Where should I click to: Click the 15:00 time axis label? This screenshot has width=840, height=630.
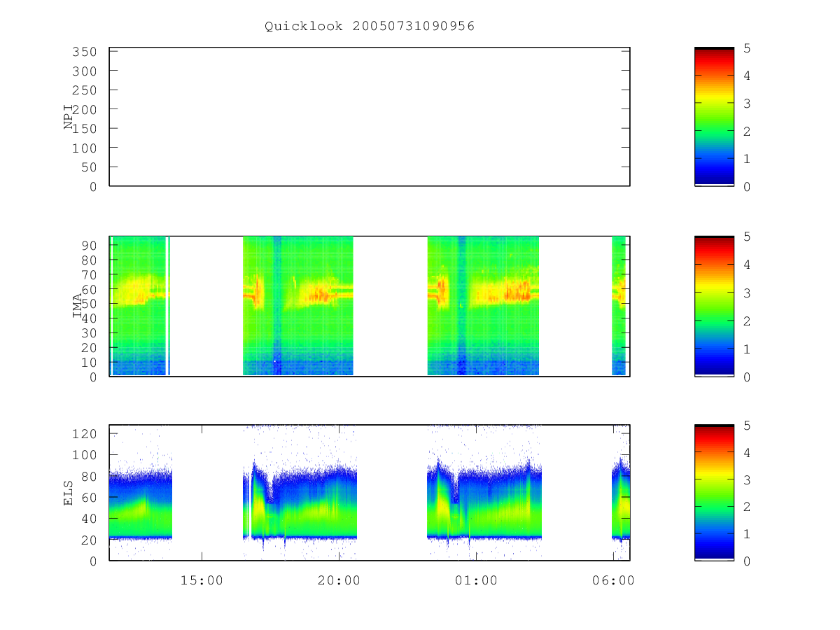202,580
